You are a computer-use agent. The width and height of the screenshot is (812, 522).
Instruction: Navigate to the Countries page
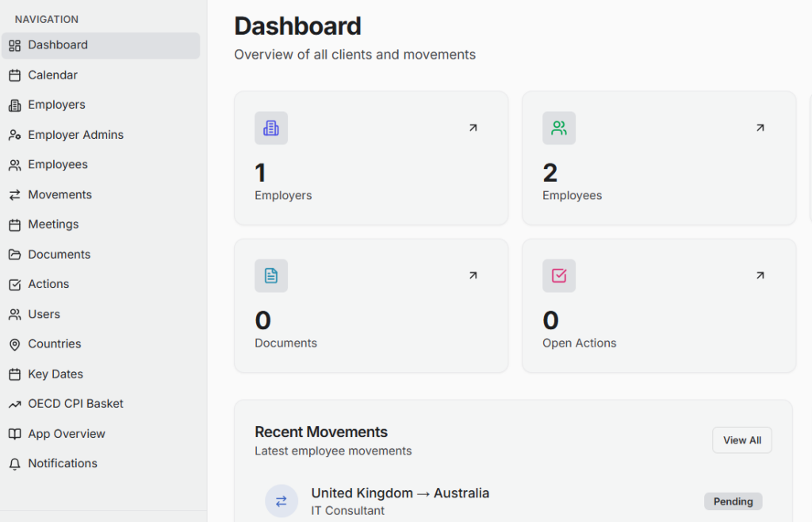54,344
